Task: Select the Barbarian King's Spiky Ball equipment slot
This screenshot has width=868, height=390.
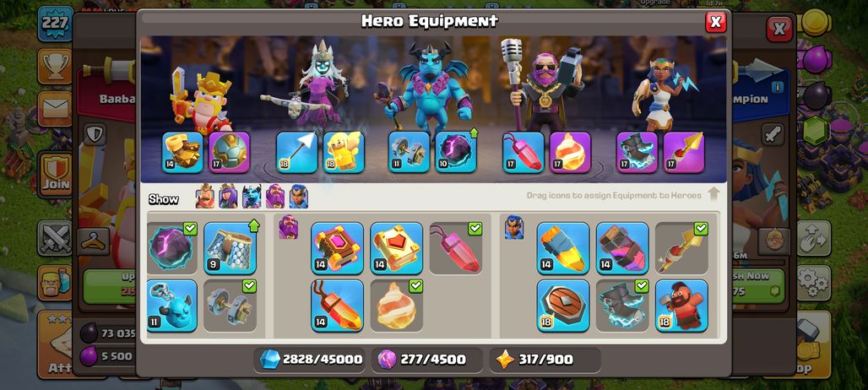Action: pyautogui.click(x=229, y=152)
